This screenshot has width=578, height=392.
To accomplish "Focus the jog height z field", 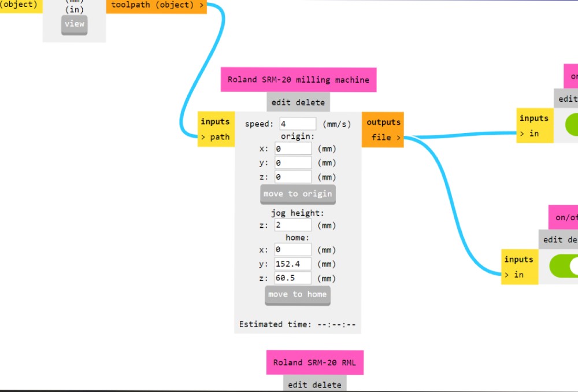I will 292,225.
